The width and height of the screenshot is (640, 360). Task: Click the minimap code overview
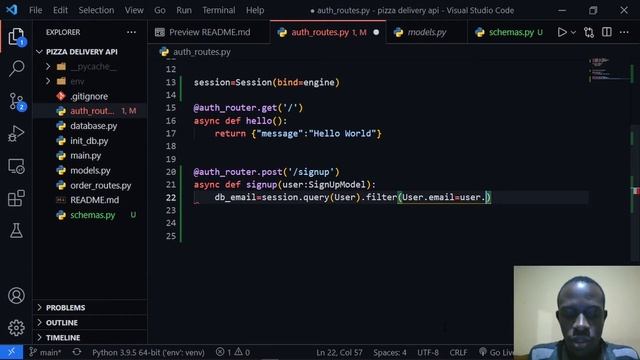point(608,69)
